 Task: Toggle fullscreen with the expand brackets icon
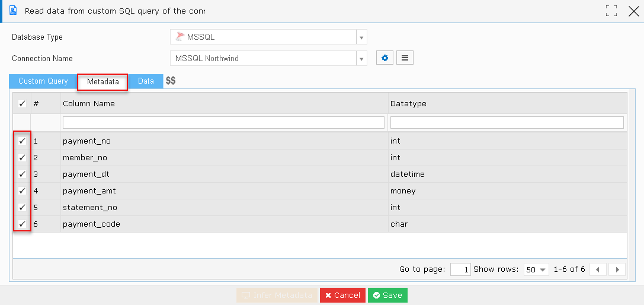[x=611, y=11]
